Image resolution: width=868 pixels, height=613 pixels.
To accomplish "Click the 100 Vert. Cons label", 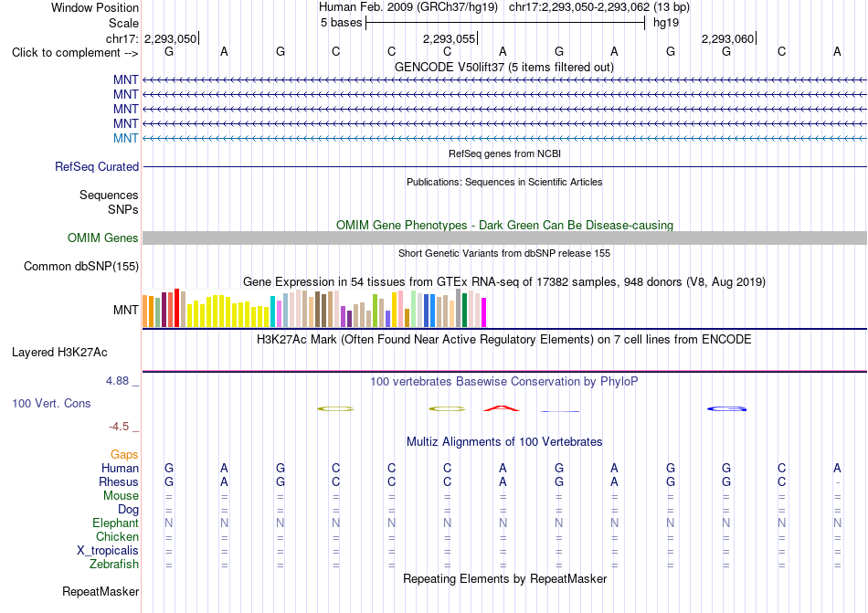I will tap(51, 403).
